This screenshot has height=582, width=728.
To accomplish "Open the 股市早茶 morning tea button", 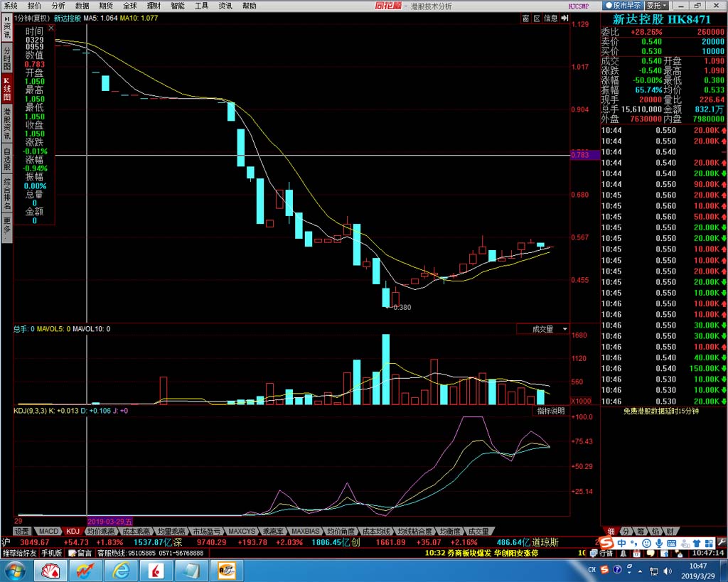I will [623, 6].
